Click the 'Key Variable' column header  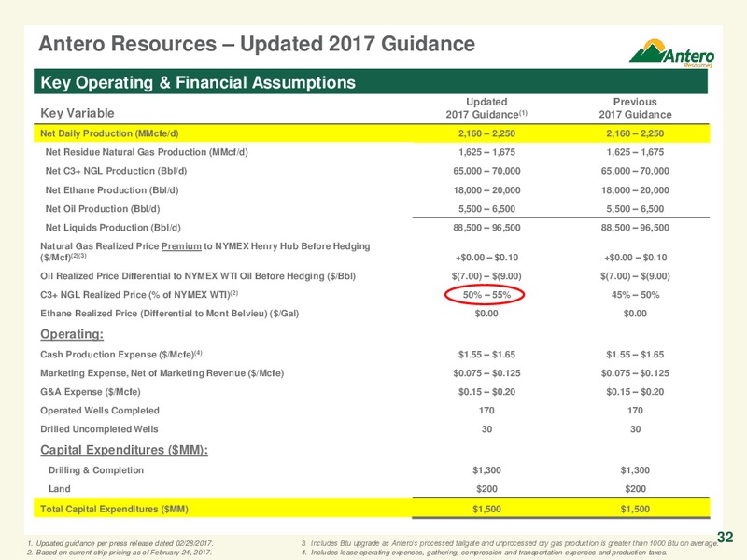pos(78,113)
